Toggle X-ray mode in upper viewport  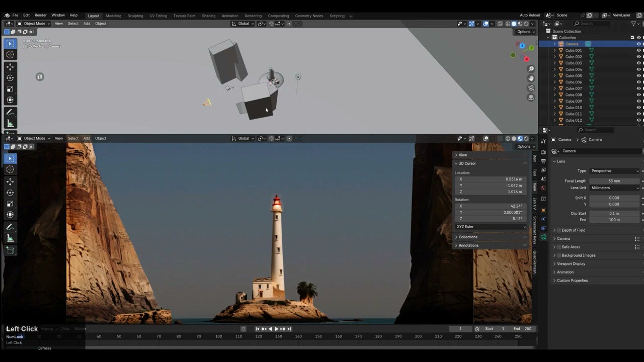click(x=500, y=24)
